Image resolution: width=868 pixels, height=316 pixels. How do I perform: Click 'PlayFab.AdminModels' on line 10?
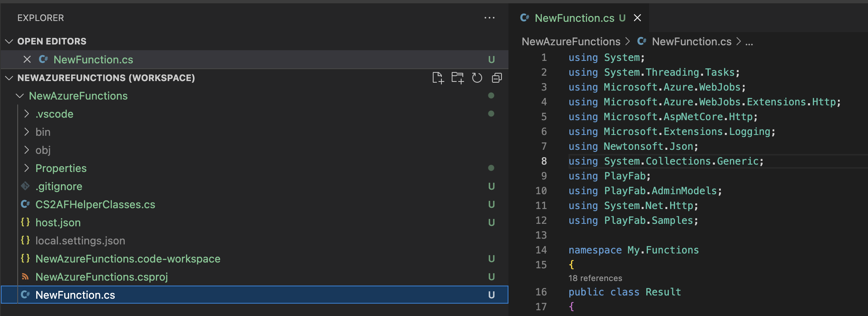pyautogui.click(x=660, y=191)
